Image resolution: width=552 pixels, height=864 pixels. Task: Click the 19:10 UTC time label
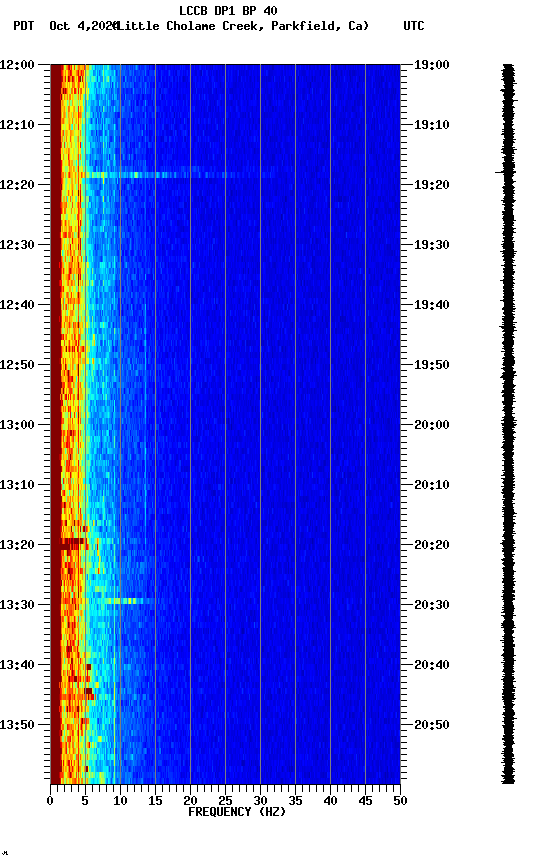click(432, 125)
